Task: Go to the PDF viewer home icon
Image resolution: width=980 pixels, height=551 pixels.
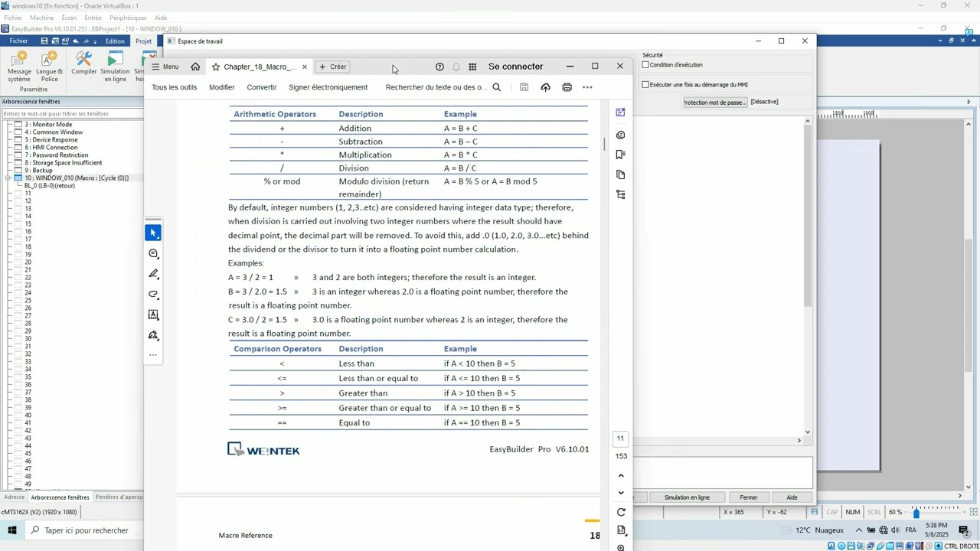Action: click(195, 67)
